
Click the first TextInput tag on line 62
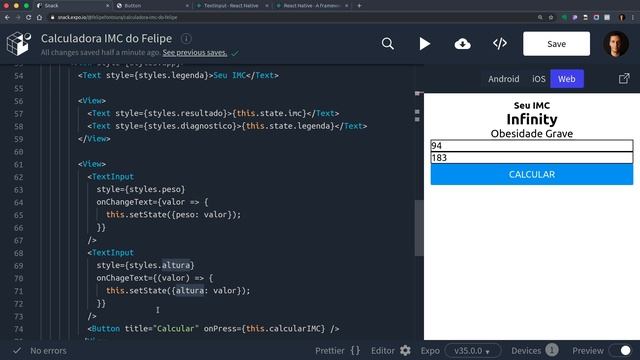111,177
